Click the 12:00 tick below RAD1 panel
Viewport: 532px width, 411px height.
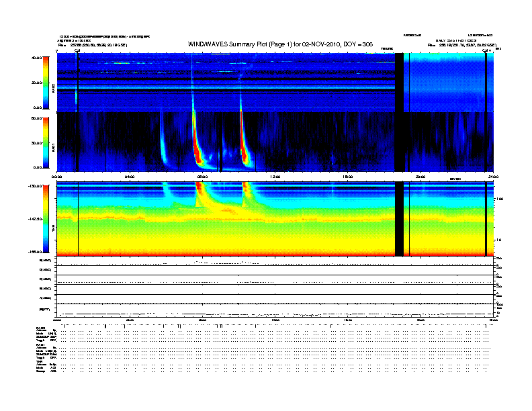[x=275, y=177]
